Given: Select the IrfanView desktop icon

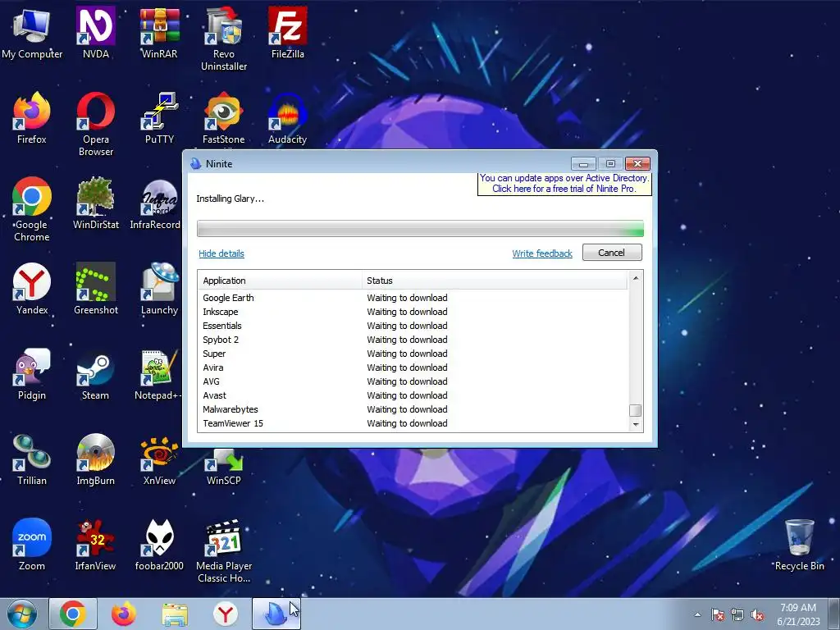Looking at the screenshot, I should coord(95,545).
